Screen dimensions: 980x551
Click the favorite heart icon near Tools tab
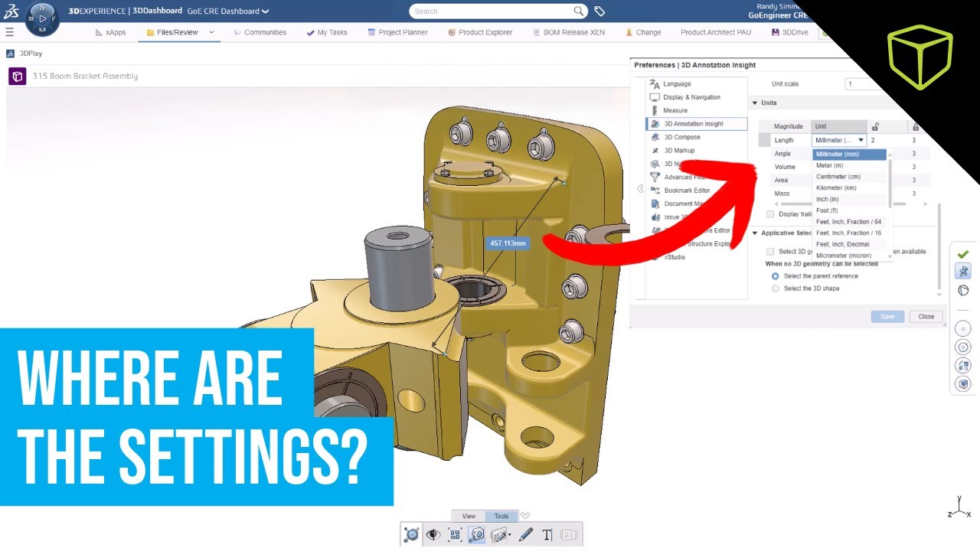(x=525, y=516)
